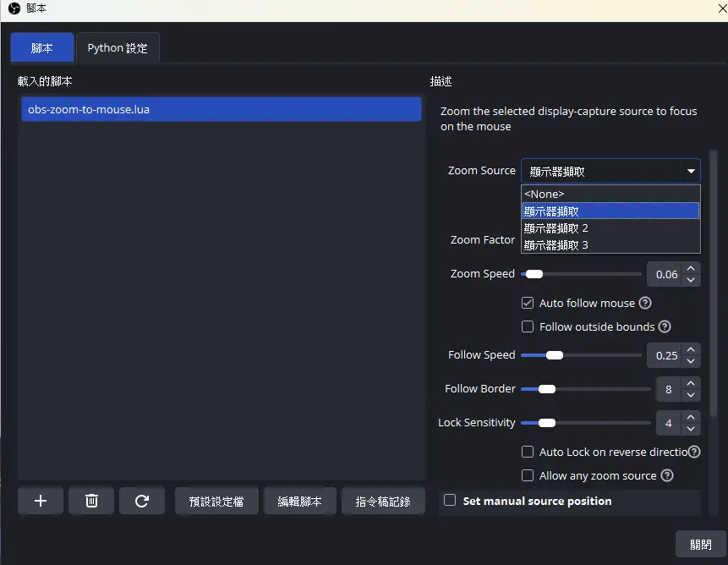
Task: Increase Lock Sensitivity with the up arrow
Action: click(691, 417)
